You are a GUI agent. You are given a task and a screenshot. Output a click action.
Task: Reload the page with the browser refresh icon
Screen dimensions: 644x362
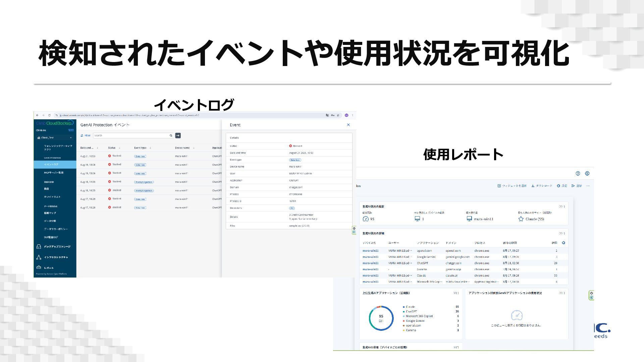(x=49, y=115)
